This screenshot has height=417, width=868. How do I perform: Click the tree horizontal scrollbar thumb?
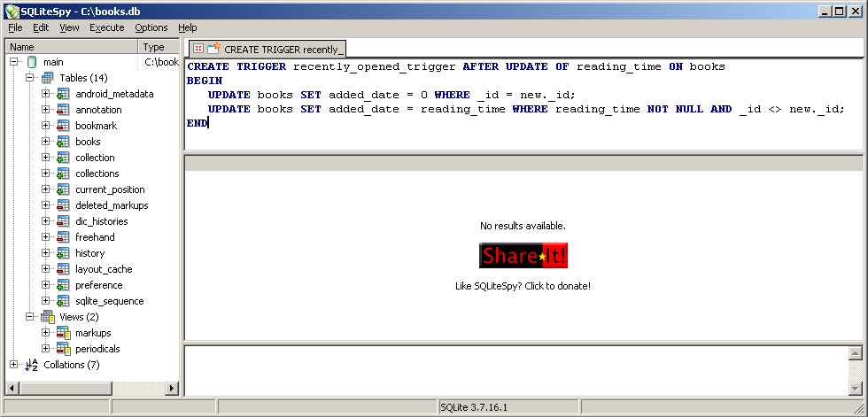click(64, 389)
